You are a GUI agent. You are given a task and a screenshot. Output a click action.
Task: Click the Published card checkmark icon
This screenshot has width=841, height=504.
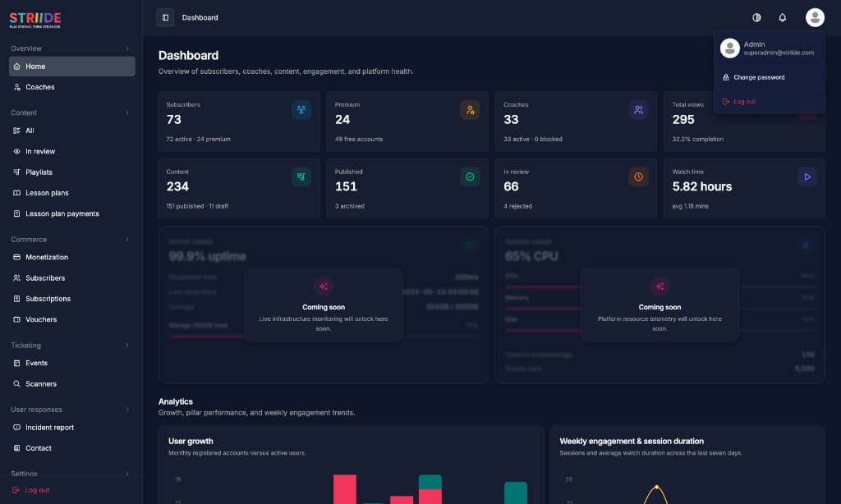[x=470, y=177]
